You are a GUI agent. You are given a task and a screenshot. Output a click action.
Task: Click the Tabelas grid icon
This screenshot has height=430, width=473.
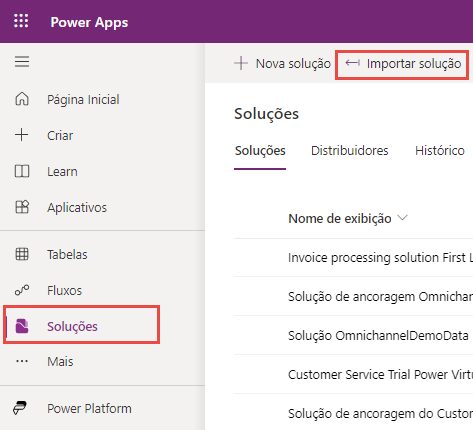click(22, 254)
